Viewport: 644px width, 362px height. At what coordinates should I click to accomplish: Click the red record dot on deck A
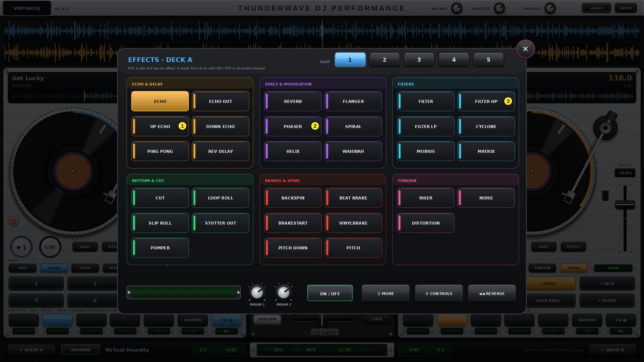pyautogui.click(x=14, y=221)
